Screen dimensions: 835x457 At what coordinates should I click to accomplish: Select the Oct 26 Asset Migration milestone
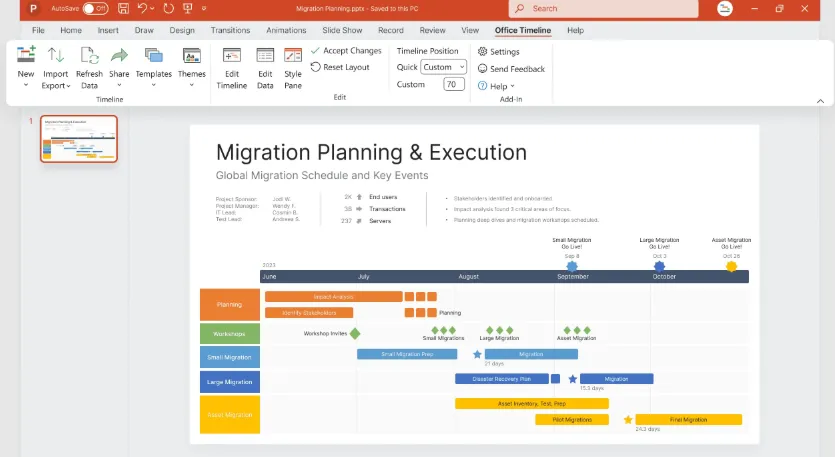point(732,266)
